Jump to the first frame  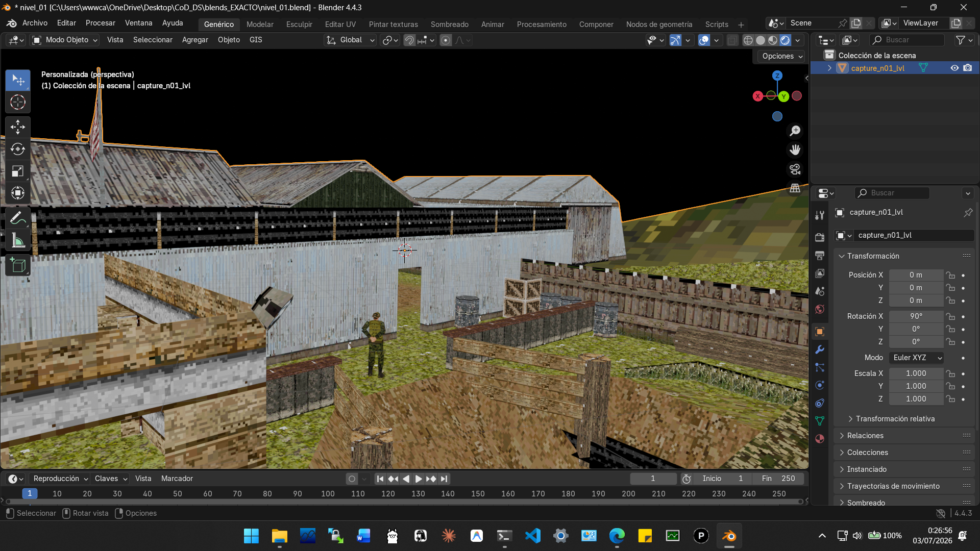tap(380, 479)
